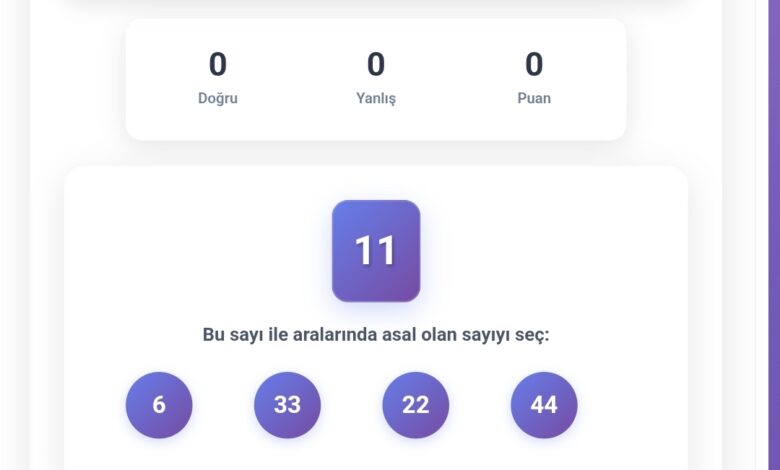Screen dimensions: 780x470
Task: Click empty space between 22 and 44
Action: coord(480,405)
